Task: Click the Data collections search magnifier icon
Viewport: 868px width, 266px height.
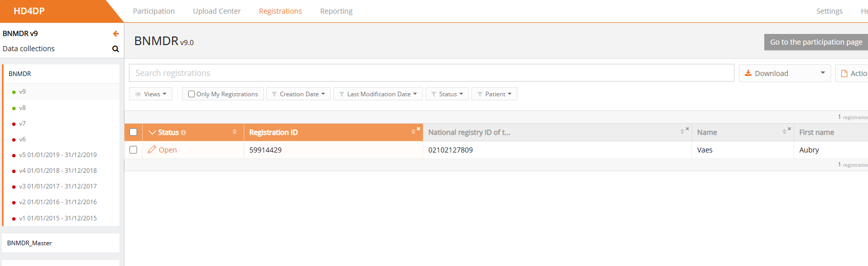Action: point(115,49)
